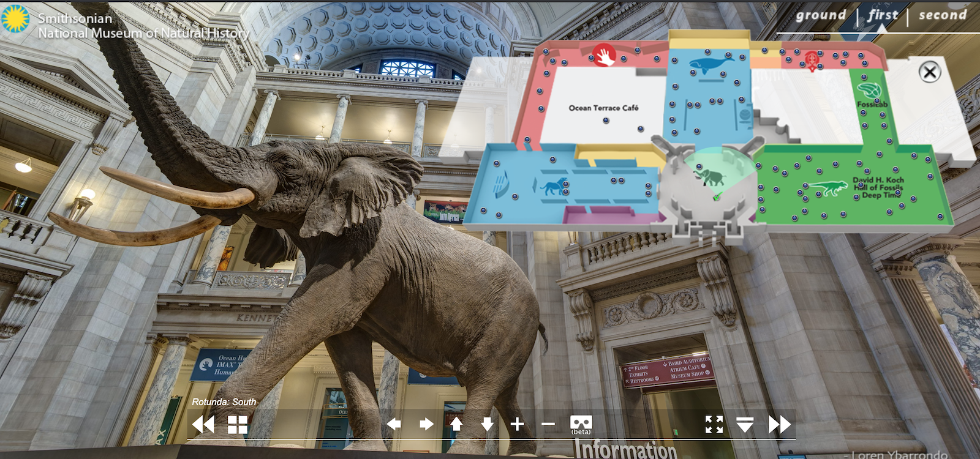Screen dimensions: 980x459
Task: Enable VR headset mode (beta)
Action: tap(581, 425)
